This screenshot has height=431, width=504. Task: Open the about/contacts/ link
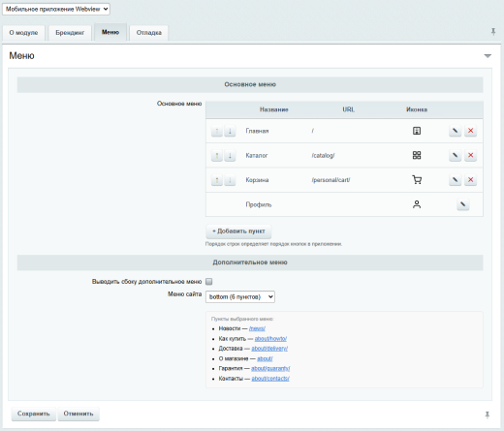tap(270, 379)
